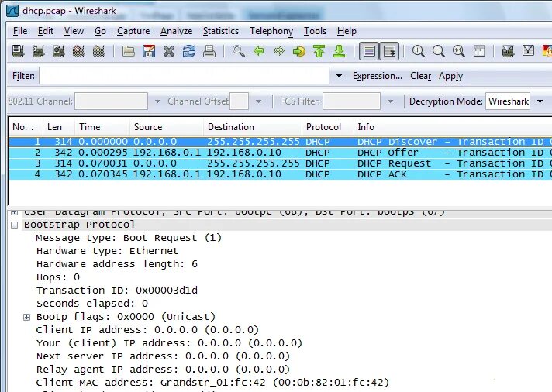This screenshot has height=392, width=552.
Task: Edit capture filters icon
Action: pos(508,51)
